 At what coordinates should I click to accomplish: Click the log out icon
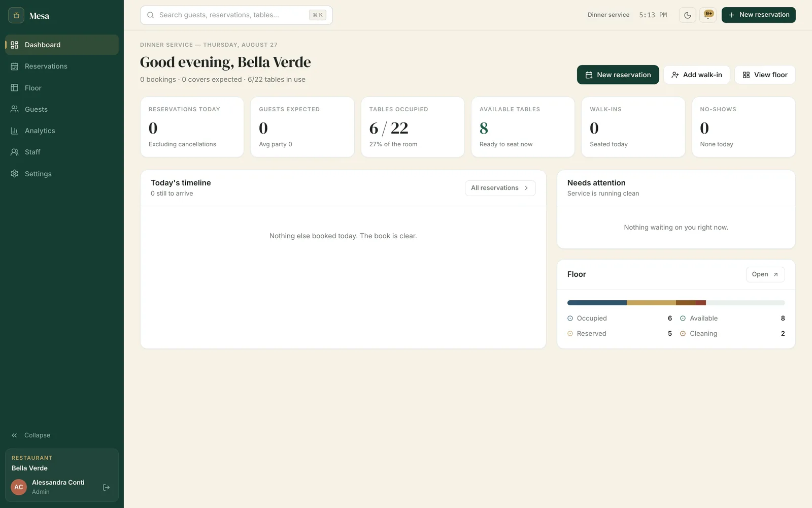pos(106,487)
